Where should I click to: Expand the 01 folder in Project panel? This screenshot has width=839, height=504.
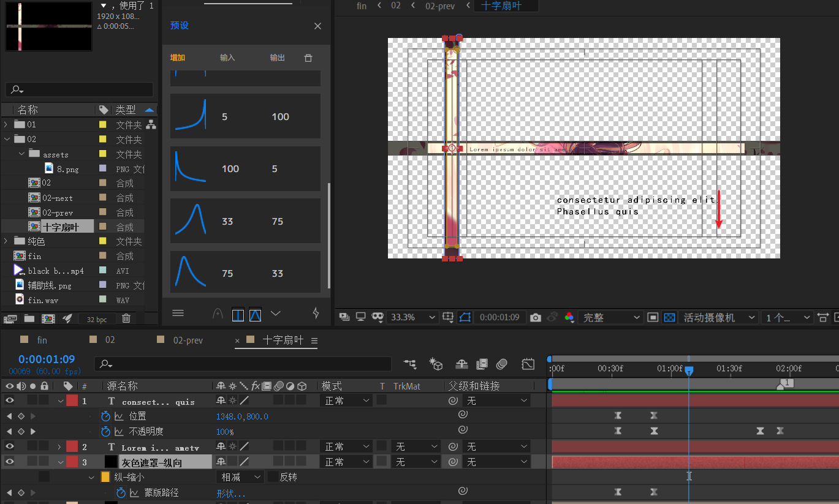(6, 124)
